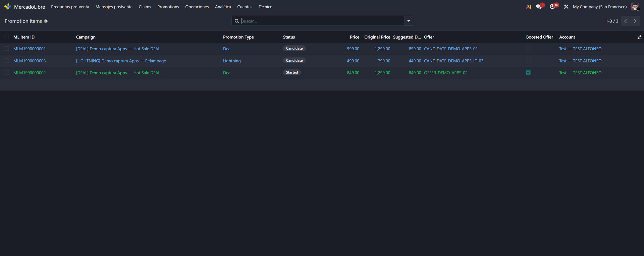The width and height of the screenshot is (644, 256).
Task: Click the 799.00 original price cell
Action: pyautogui.click(x=384, y=61)
